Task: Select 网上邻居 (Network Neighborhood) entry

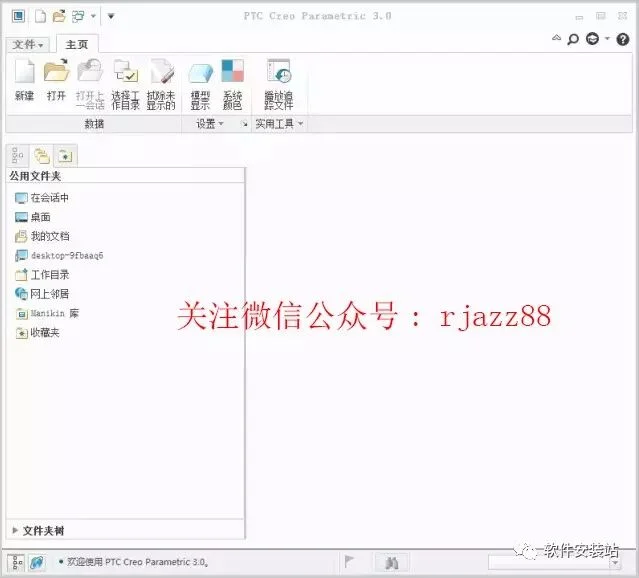Action: click(x=42, y=294)
